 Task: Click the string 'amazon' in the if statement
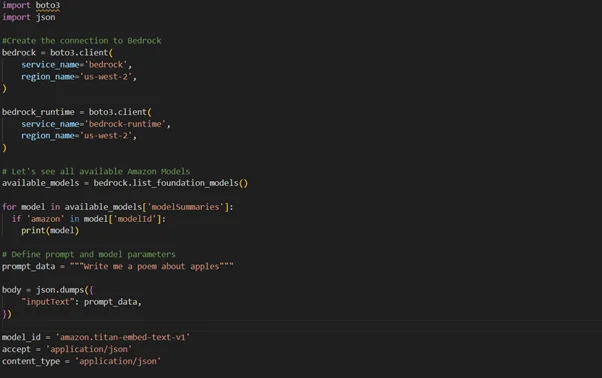tap(45, 219)
